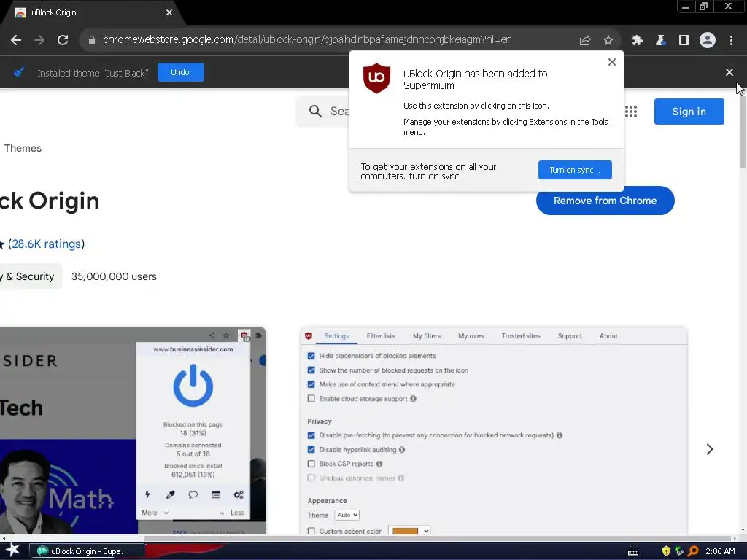Click the forward navigation arrow

39,40
